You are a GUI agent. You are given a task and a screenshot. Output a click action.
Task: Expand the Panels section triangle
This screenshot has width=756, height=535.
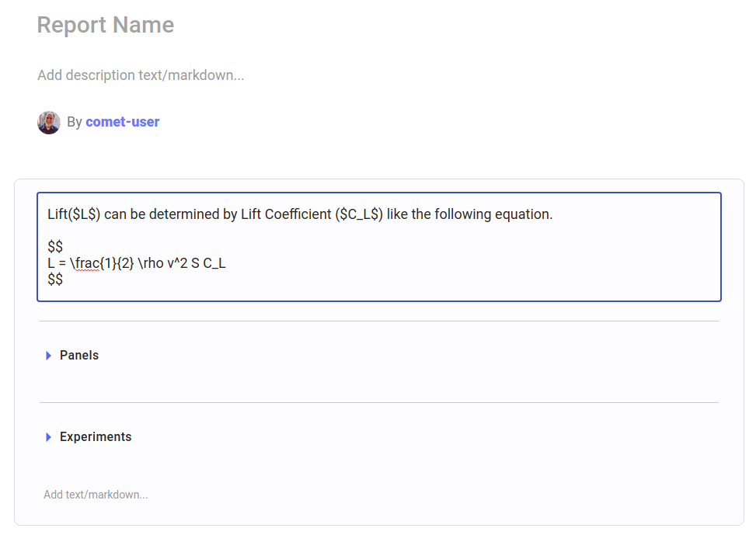48,356
